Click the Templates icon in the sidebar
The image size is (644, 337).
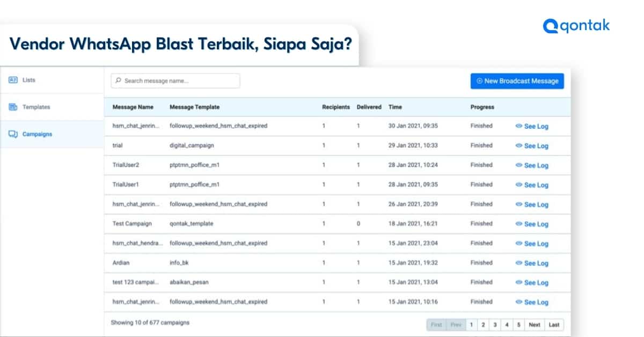coord(14,107)
